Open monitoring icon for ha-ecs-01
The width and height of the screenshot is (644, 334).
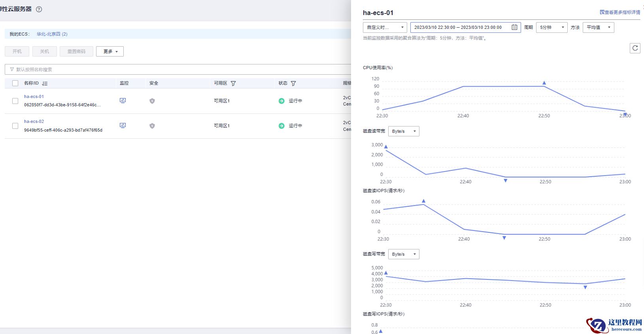[123, 101]
